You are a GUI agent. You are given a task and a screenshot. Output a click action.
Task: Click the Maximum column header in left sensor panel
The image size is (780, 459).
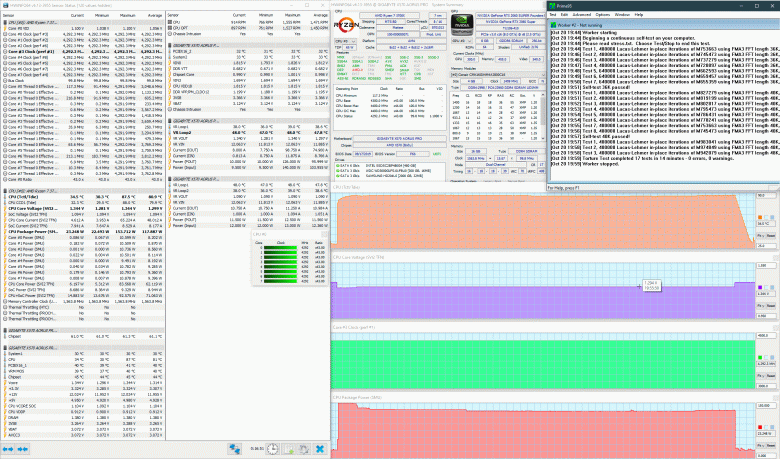(x=127, y=15)
